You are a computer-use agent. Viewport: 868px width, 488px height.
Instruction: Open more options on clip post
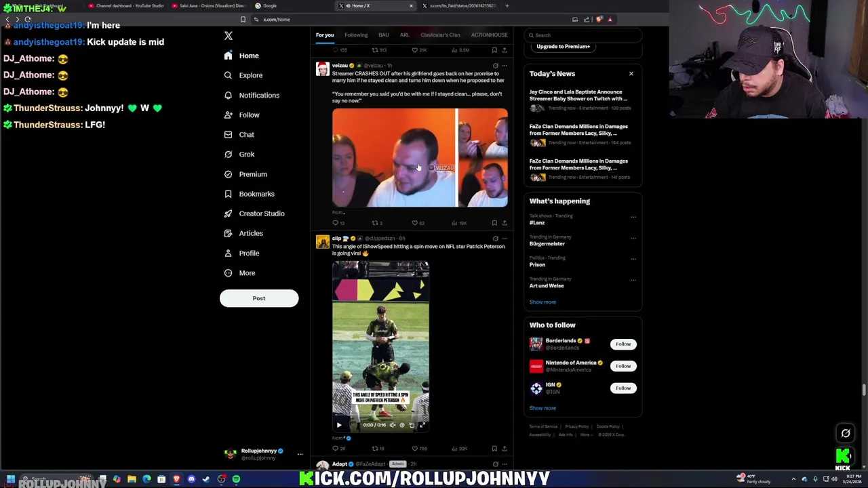pos(505,239)
